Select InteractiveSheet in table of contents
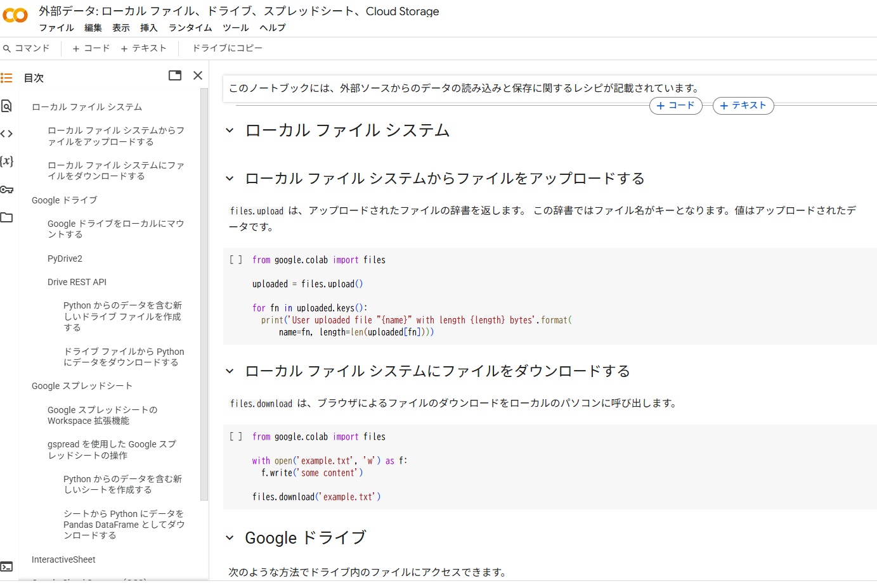This screenshot has width=877, height=588. [x=63, y=559]
